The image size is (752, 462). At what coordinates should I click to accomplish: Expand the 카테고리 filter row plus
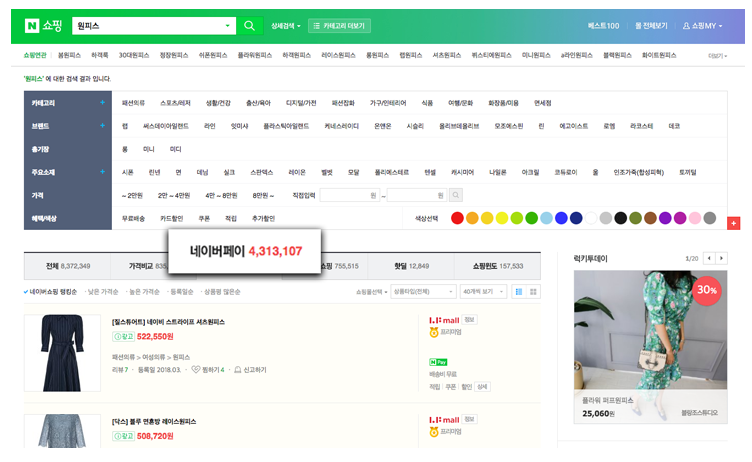[102, 102]
